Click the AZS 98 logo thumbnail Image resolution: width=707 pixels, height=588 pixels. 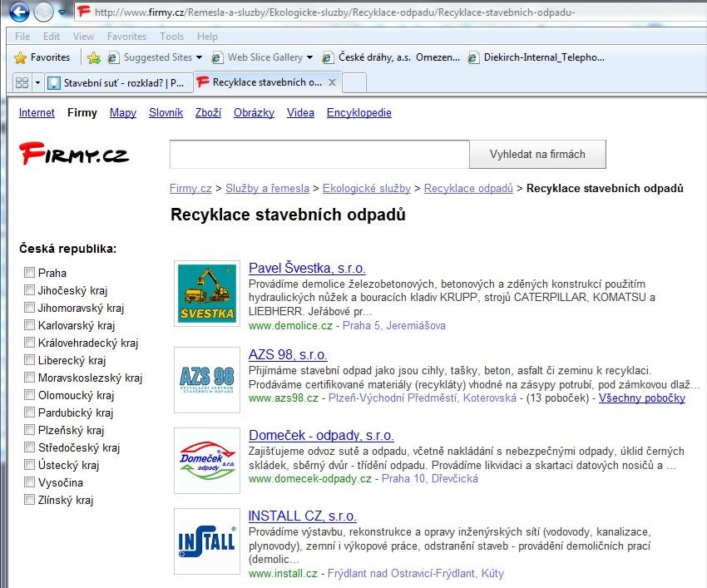pyautogui.click(x=207, y=380)
